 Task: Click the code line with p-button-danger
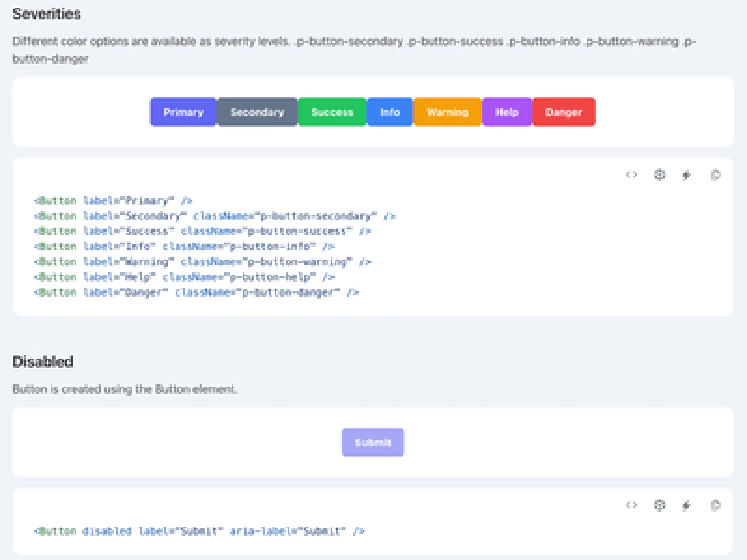click(x=196, y=293)
